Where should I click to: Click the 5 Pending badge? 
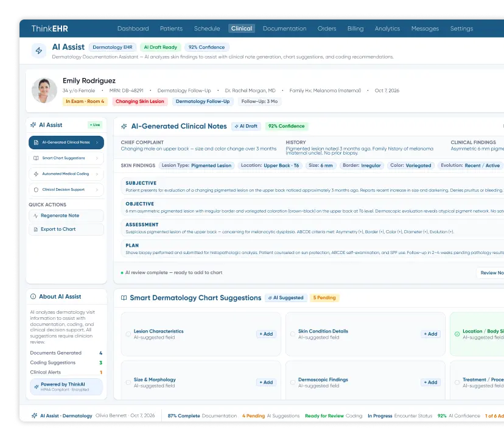(x=324, y=298)
